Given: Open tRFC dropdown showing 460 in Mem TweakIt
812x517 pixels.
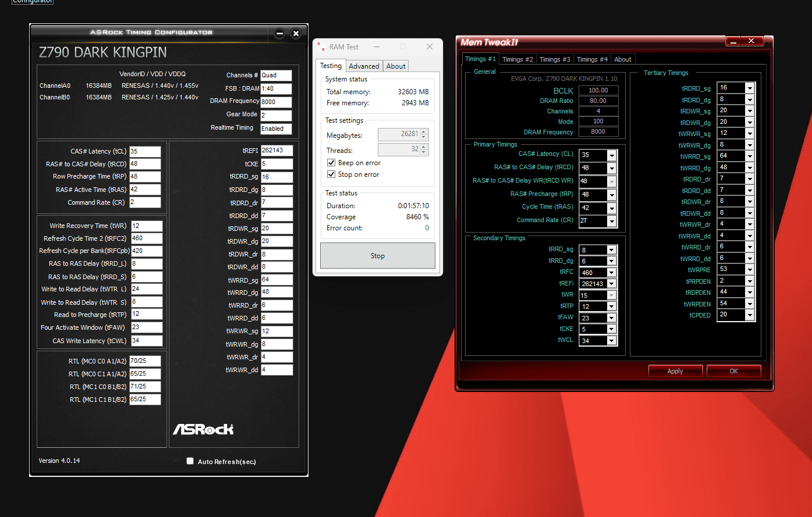Looking at the screenshot, I should [611, 273].
